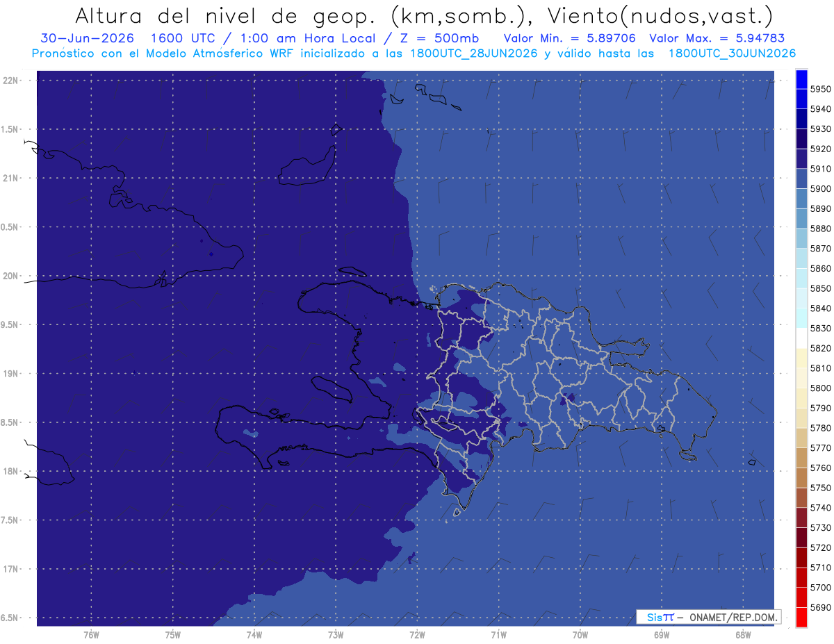Click the longitude axis label '73W'

(x=336, y=635)
